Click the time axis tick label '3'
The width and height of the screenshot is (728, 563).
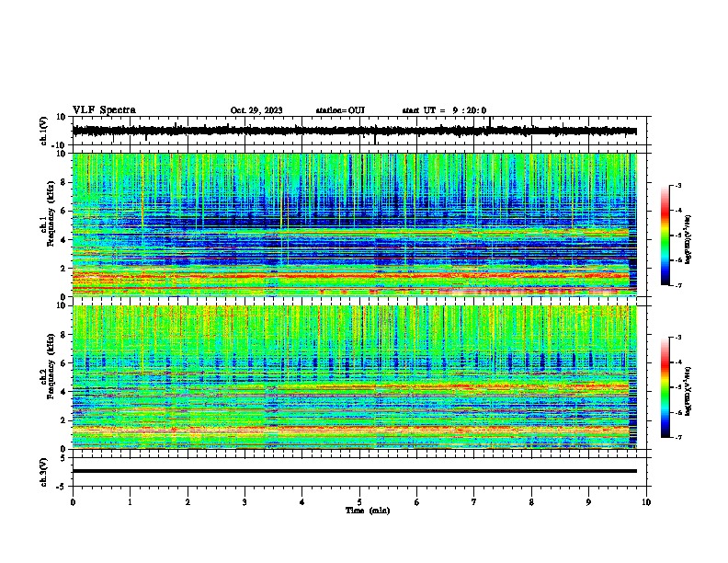point(245,502)
